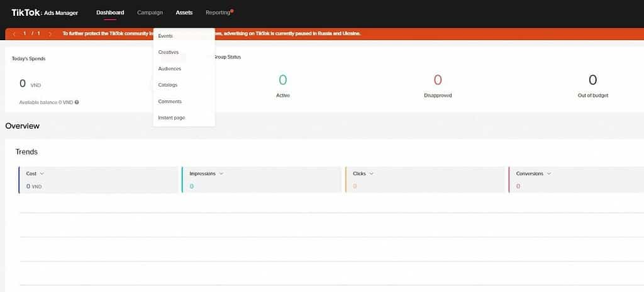Select Events from the Assets dropdown
This screenshot has width=644, height=292.
(165, 36)
